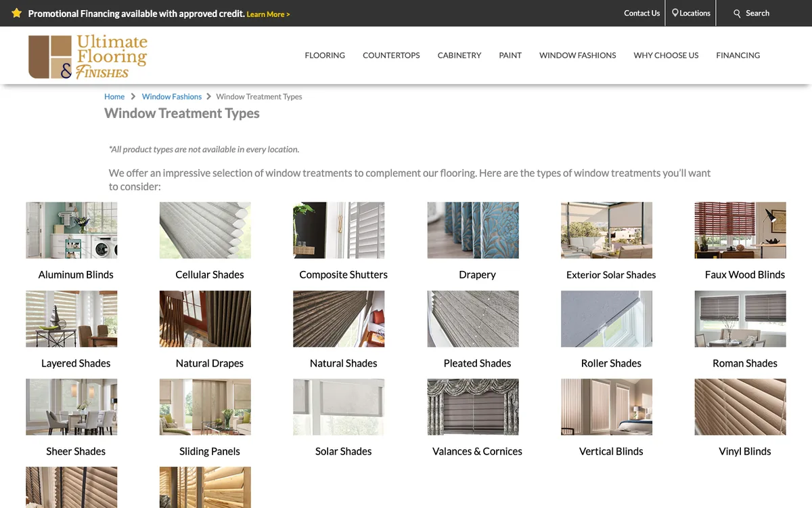Click the Search text in header

point(757,13)
